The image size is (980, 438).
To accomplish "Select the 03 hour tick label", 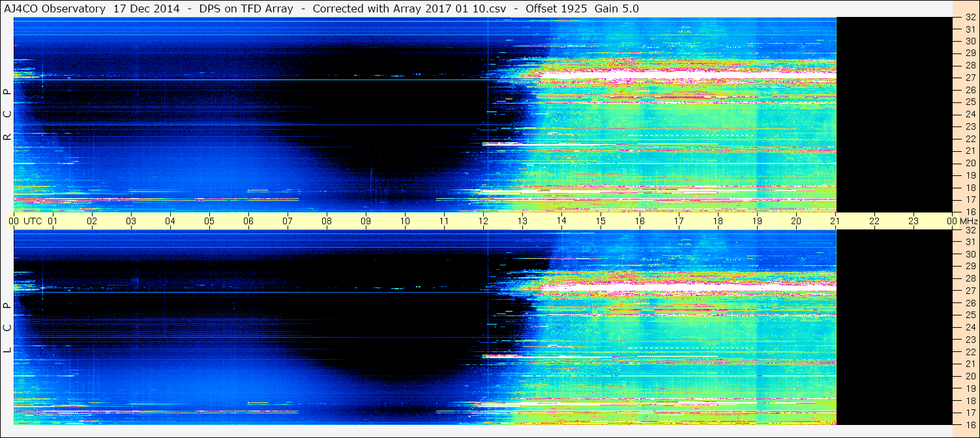I will (x=131, y=221).
